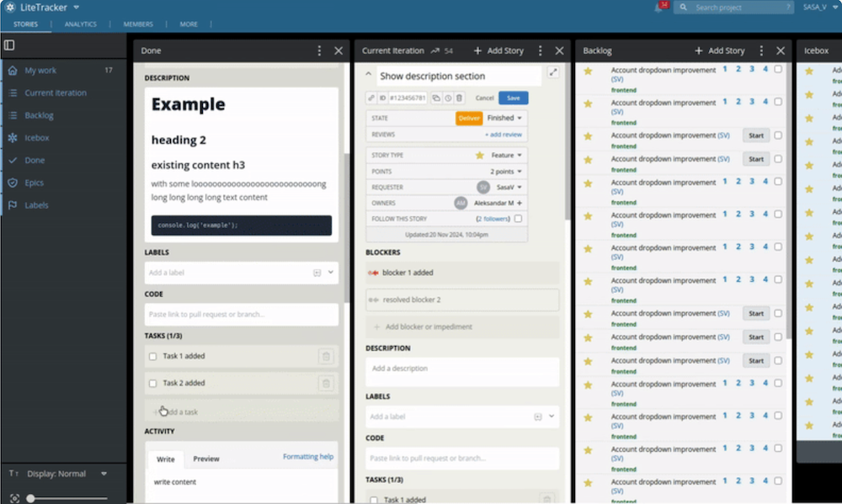
Task: Open the Finished state dropdown
Action: 504,118
